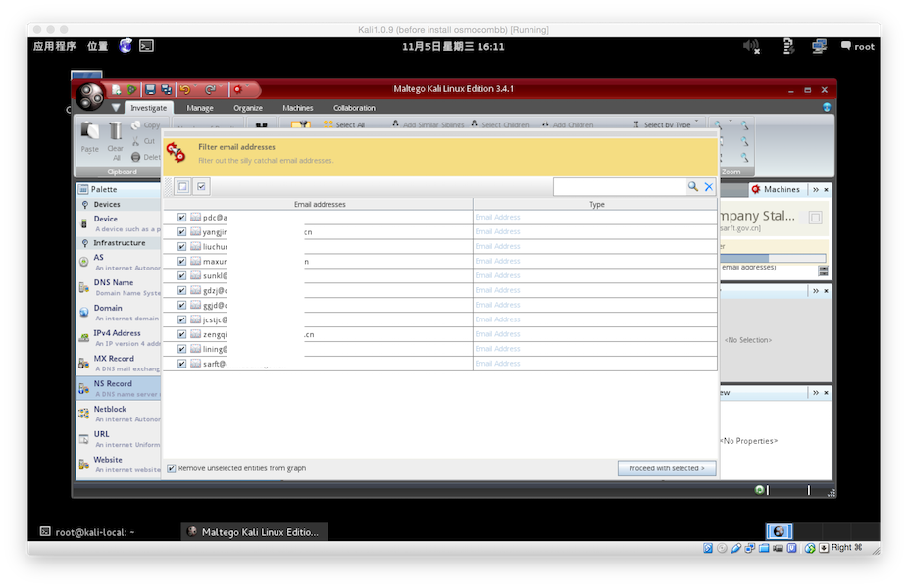Click the magnifier search icon in filter dialog
Image resolution: width=908 pixels, height=588 pixels.
tap(693, 186)
